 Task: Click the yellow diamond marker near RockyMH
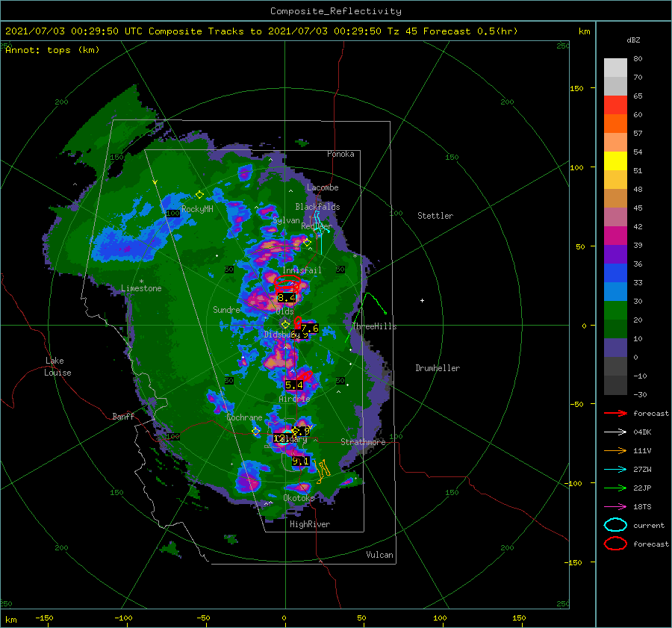[199, 195]
